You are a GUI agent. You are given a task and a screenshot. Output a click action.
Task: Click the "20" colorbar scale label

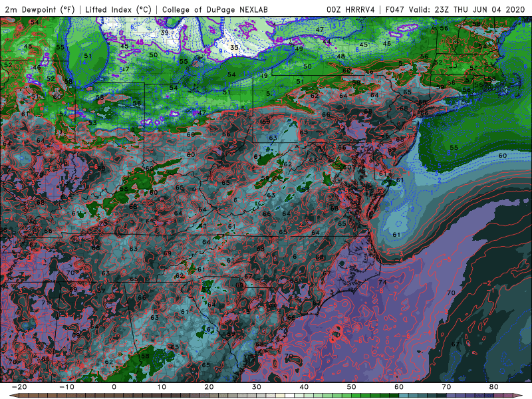[x=209, y=387]
